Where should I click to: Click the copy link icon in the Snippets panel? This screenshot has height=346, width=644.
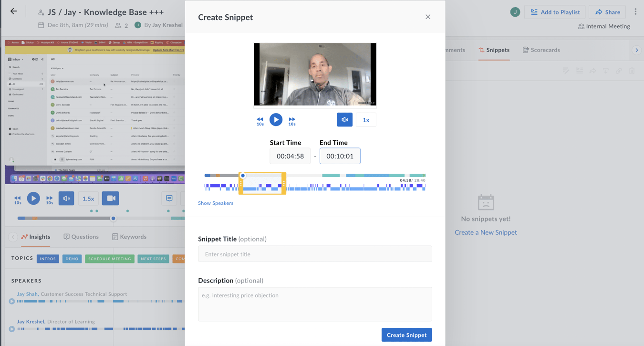[619, 71]
